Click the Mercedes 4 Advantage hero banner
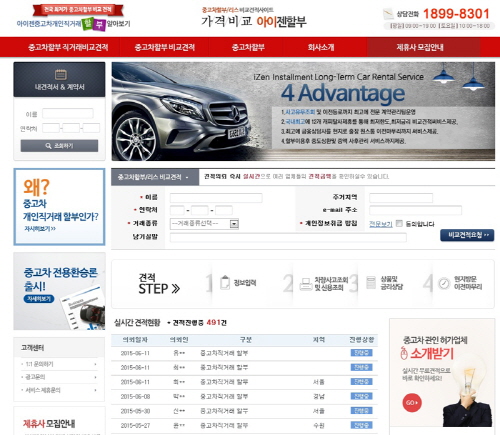 [x=303, y=111]
